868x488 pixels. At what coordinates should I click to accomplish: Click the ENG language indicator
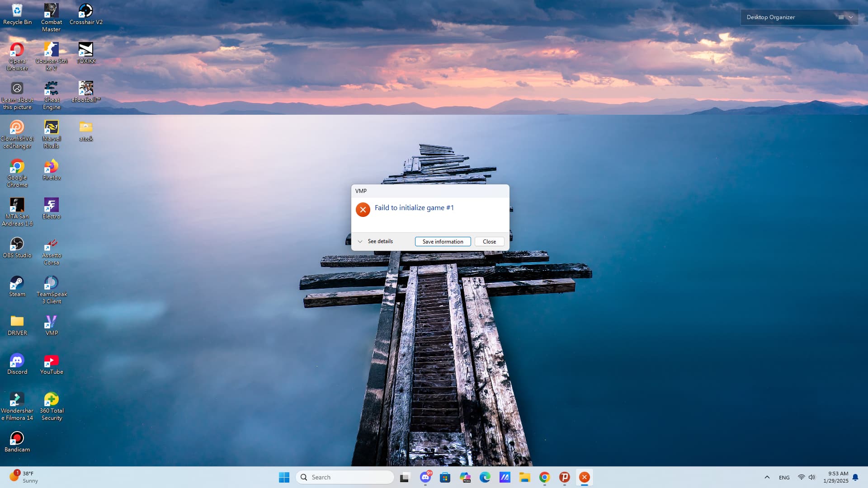(784, 478)
